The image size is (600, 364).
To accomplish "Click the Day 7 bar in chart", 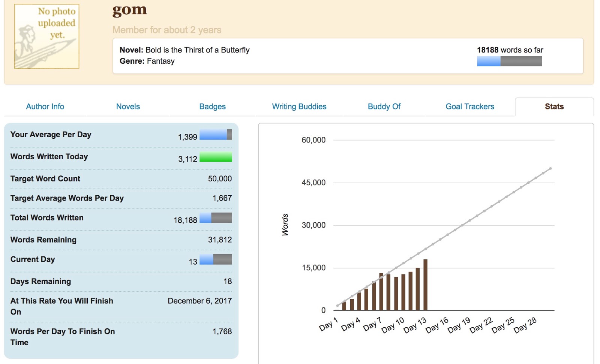I will tap(381, 292).
